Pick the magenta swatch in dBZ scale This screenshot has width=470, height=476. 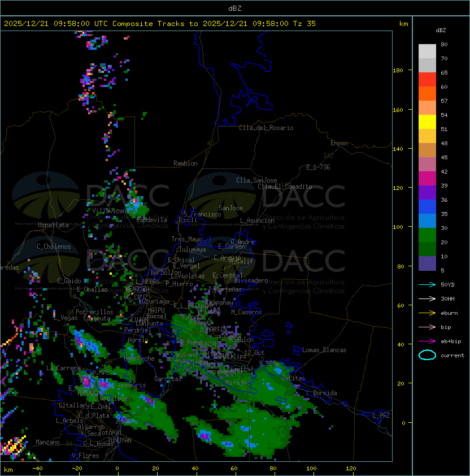click(427, 178)
